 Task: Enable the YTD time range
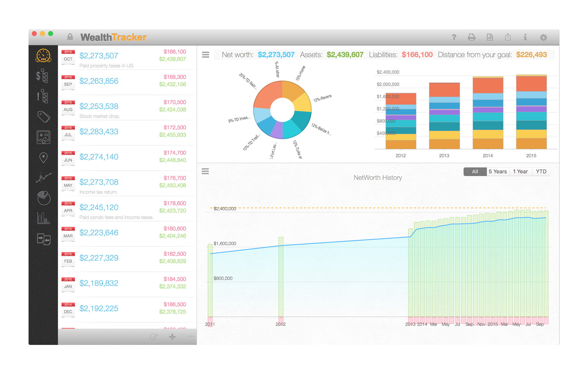[541, 172]
